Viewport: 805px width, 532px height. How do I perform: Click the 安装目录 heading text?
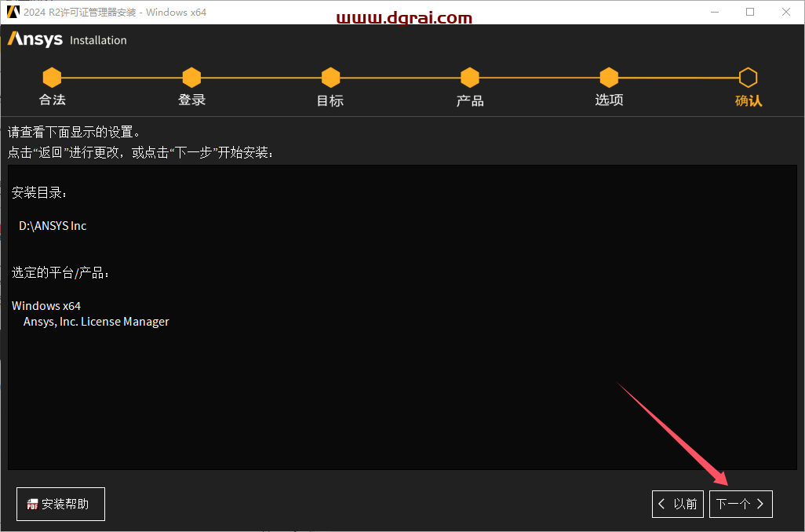click(39, 192)
